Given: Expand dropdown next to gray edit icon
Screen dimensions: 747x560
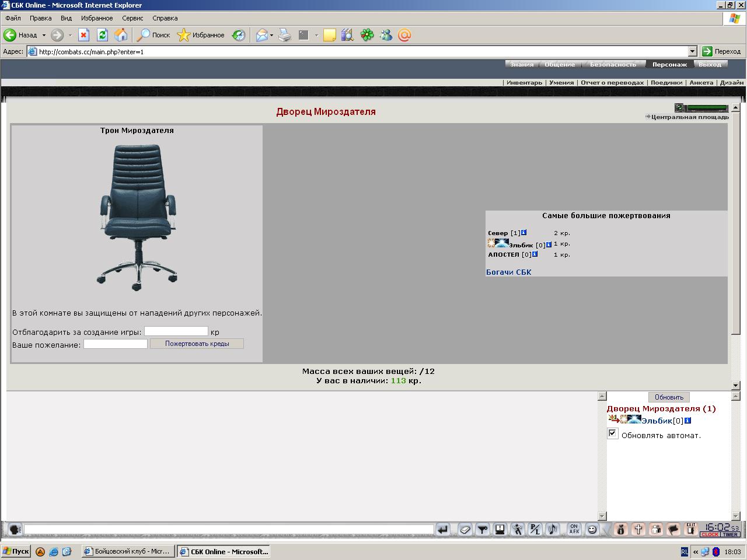Looking at the screenshot, I should coord(316,35).
